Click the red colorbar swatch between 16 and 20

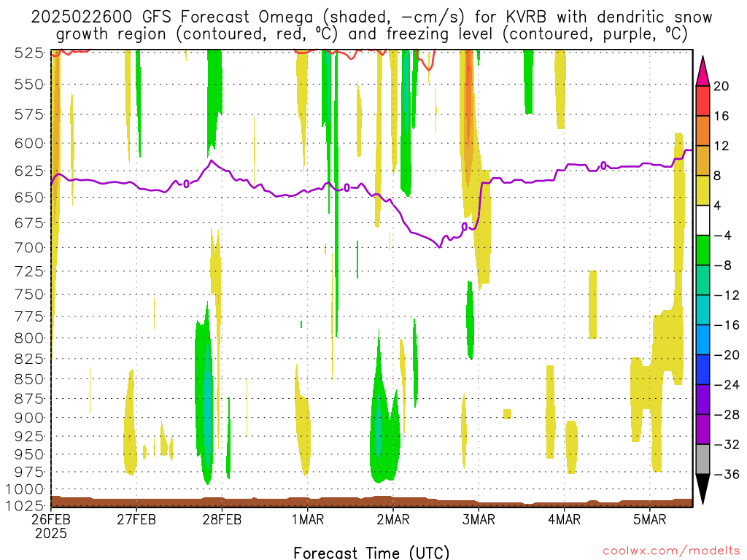point(703,101)
